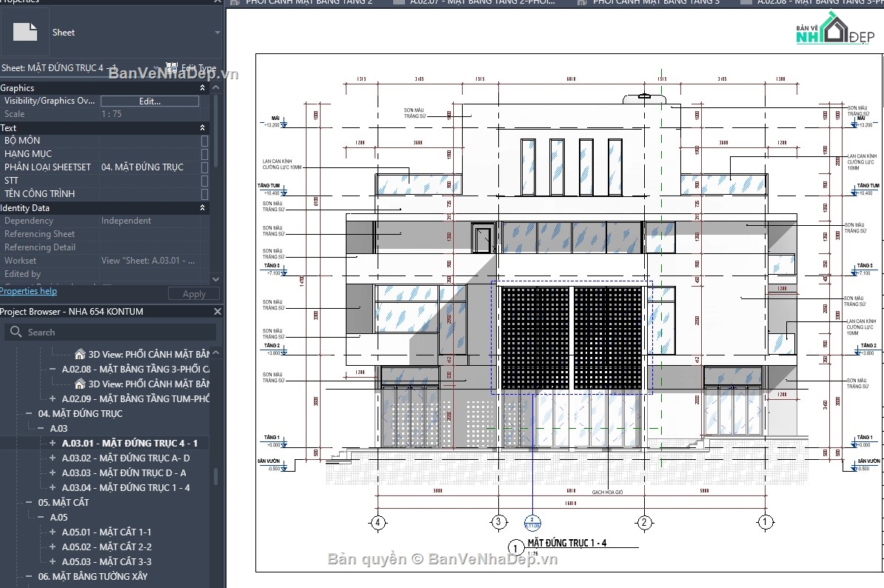Select sheet A.03.03 - MẶT ĐỨN TRỤC D - A
This screenshot has width=884, height=588.
pyautogui.click(x=124, y=473)
